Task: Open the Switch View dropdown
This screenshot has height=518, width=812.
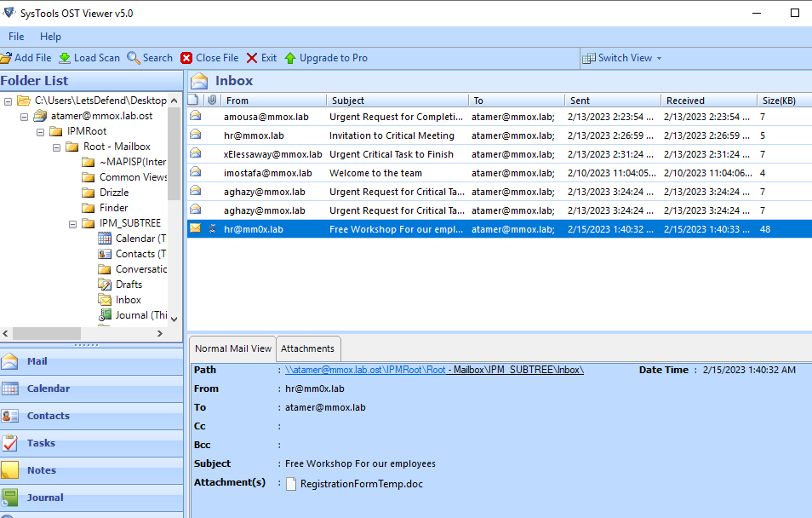Action: [622, 58]
